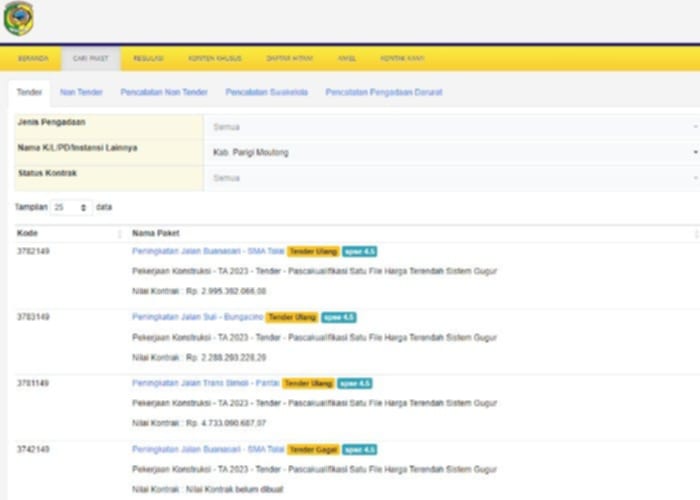This screenshot has width=700, height=500.
Task: Open Peningkatan Jalan Trans Sinioli - Pantai link
Action: tap(205, 383)
